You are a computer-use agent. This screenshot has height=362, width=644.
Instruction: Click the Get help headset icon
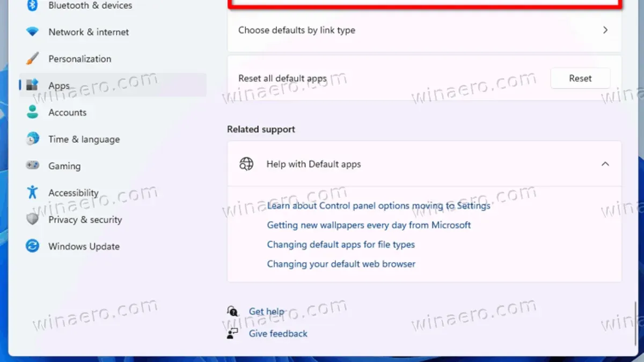[232, 312]
